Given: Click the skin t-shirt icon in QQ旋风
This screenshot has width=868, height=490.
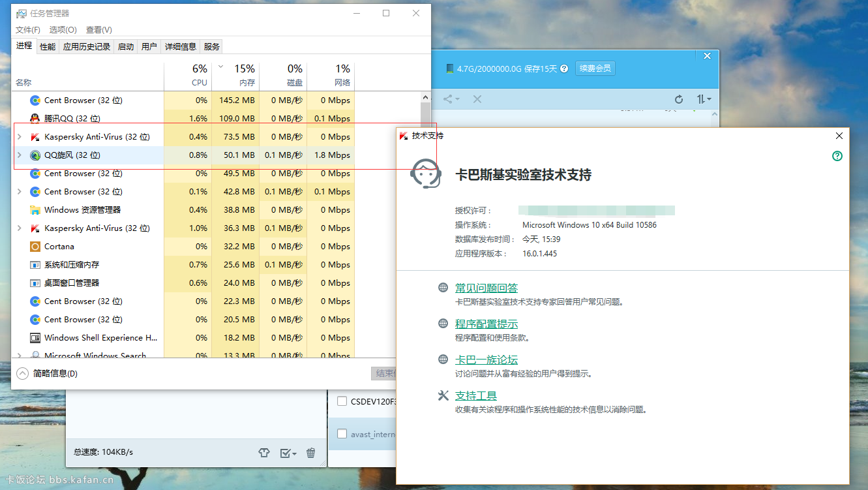Looking at the screenshot, I should click(264, 453).
